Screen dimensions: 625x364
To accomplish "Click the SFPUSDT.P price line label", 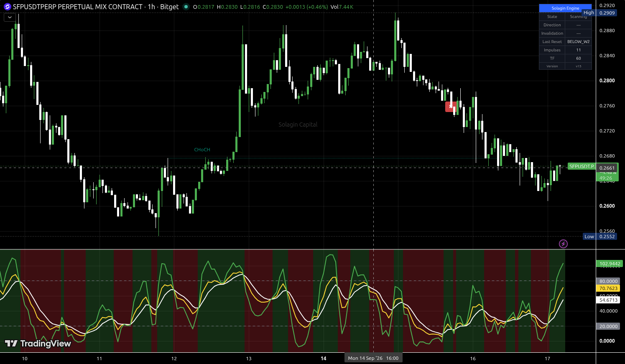I will (582, 166).
